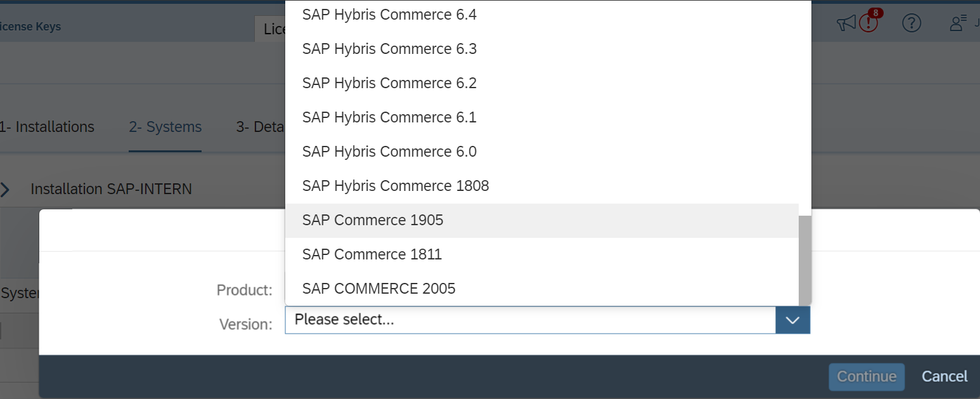
Task: Choose SAP Hybris Commerce 6.3 from list
Action: (x=389, y=49)
